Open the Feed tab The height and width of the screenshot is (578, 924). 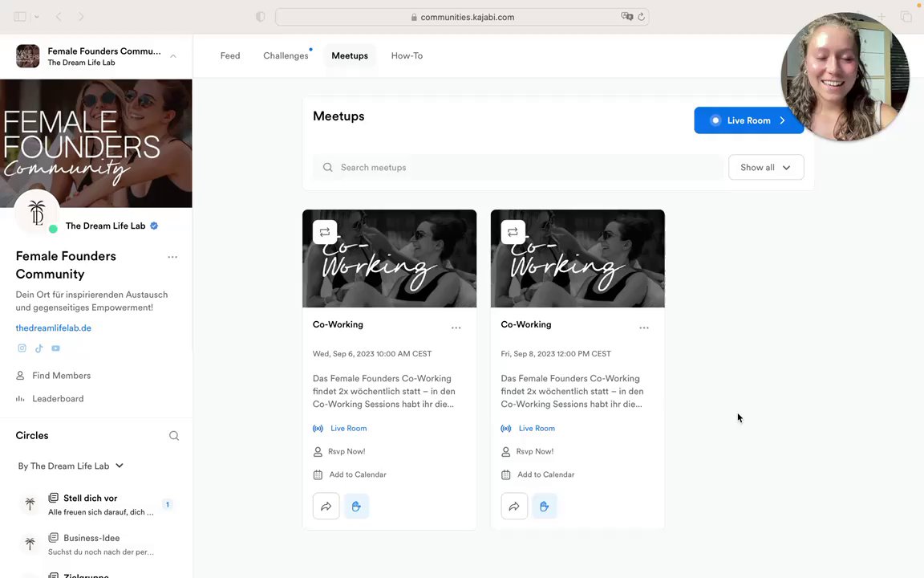pyautogui.click(x=230, y=56)
